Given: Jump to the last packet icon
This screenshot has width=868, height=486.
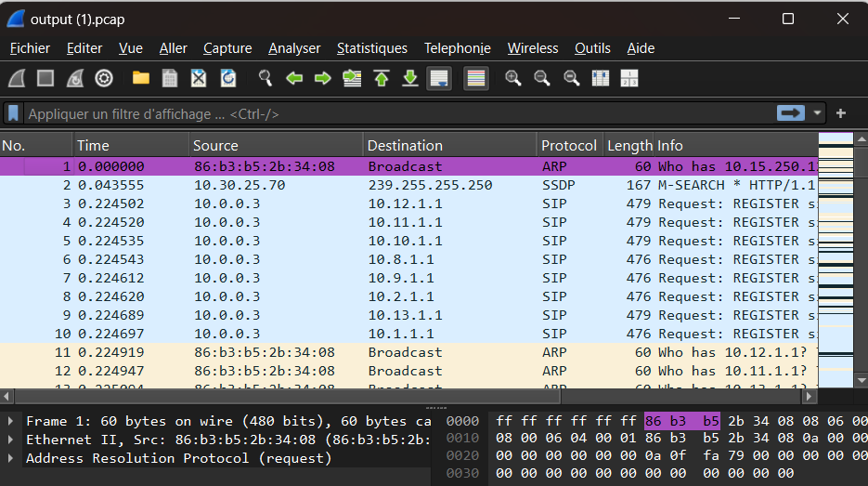Looking at the screenshot, I should point(410,79).
